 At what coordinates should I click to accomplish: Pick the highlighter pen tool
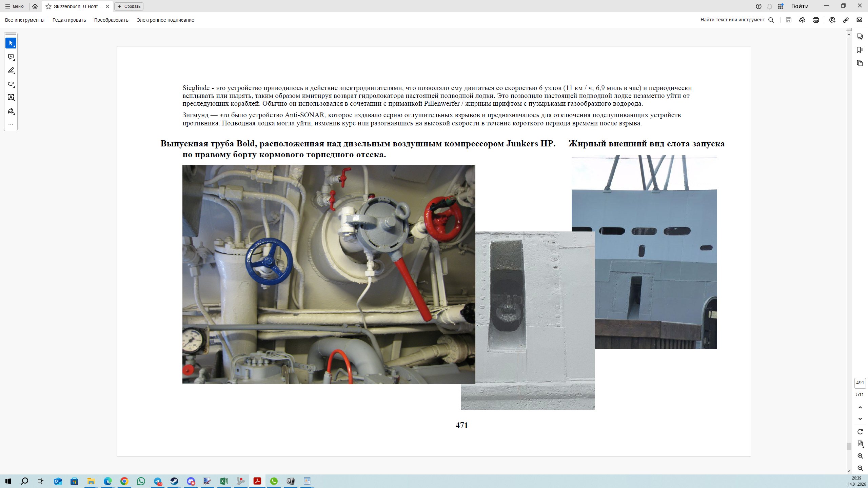(x=11, y=70)
